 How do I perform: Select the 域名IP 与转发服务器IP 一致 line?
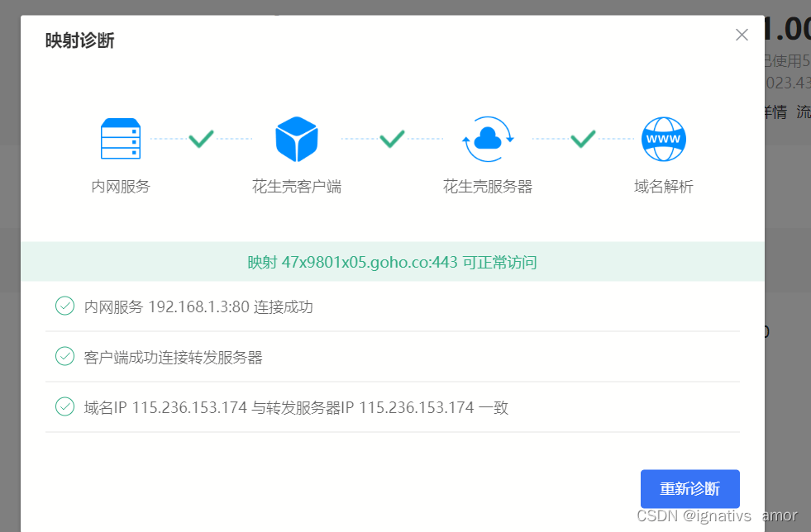[296, 407]
